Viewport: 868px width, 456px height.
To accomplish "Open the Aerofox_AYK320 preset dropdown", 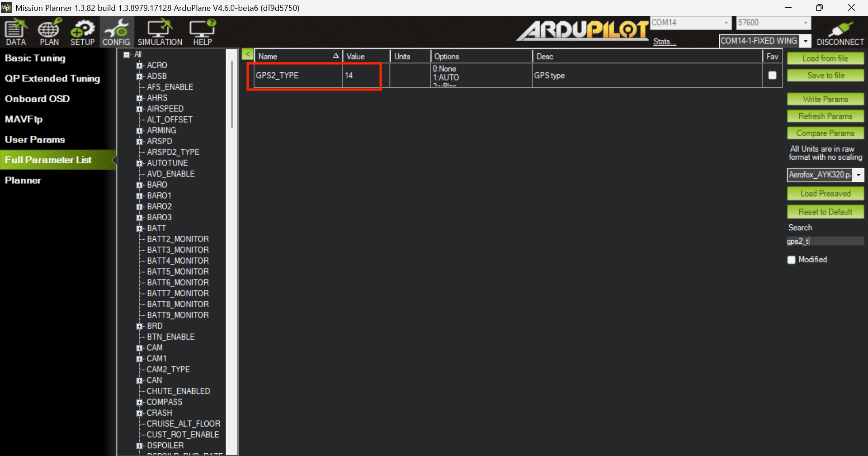I will 858,175.
